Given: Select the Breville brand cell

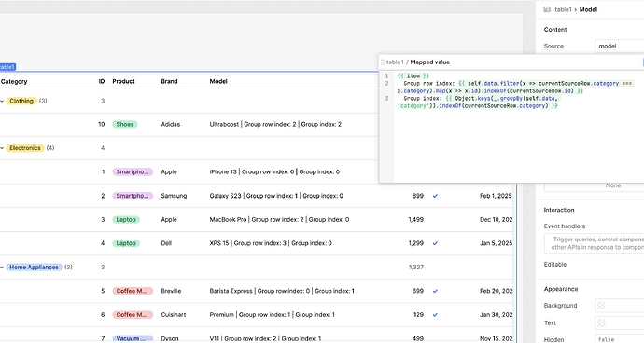Looking at the screenshot, I should (171, 291).
